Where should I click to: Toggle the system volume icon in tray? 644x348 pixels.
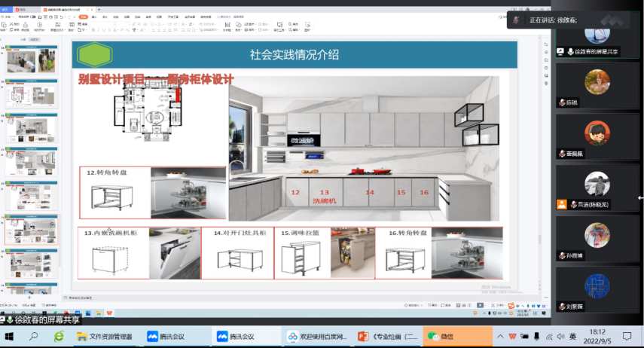(x=560, y=336)
